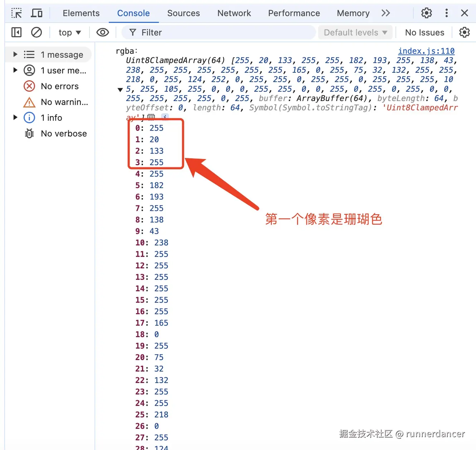
Task: Click the '17: 165' array entry
Action: (152, 323)
